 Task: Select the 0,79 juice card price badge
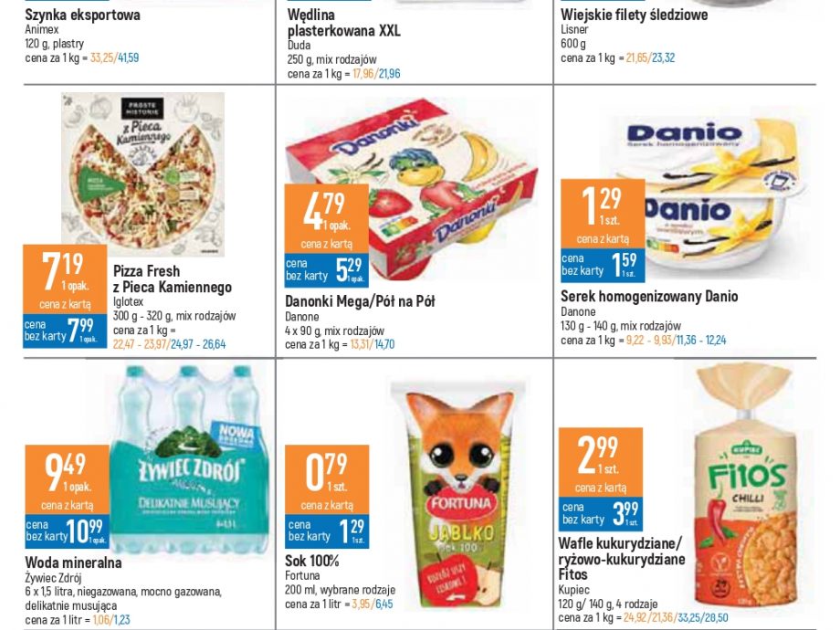[x=327, y=479]
